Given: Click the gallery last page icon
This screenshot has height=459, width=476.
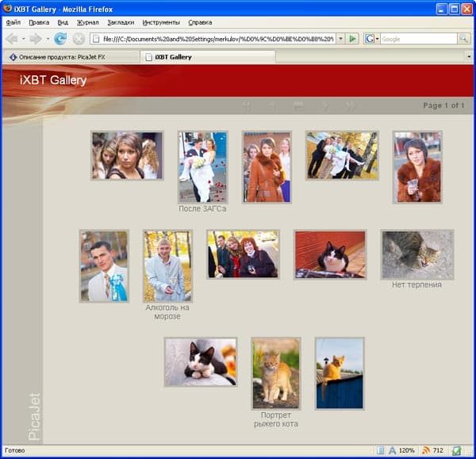Looking at the screenshot, I should click(x=351, y=105).
